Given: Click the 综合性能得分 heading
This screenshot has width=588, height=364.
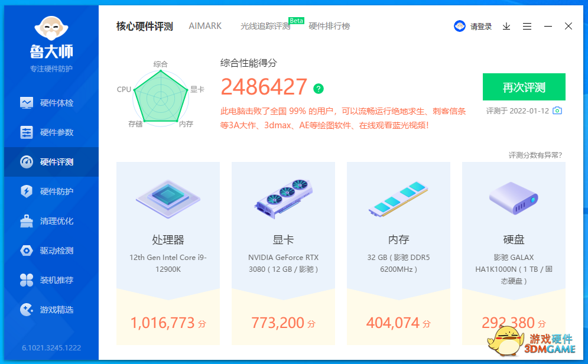Looking at the screenshot, I should click(248, 63).
